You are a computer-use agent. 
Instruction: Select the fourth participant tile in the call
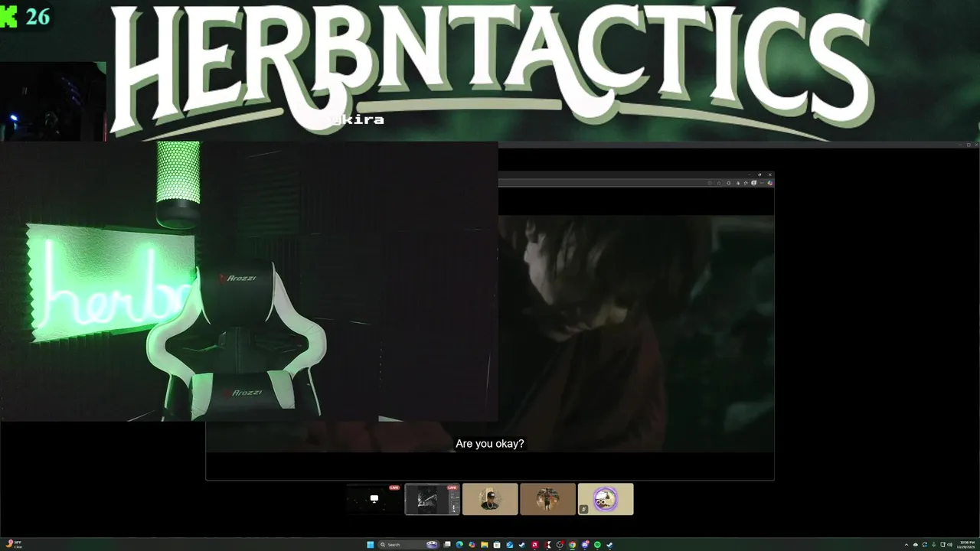547,499
